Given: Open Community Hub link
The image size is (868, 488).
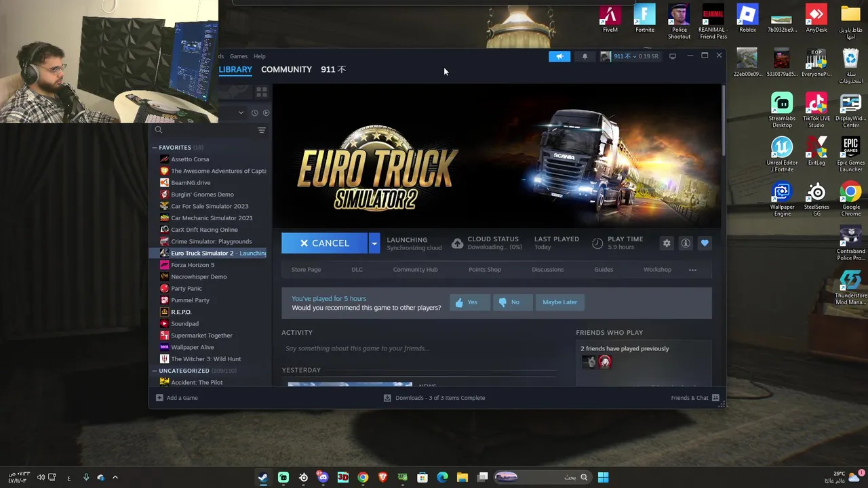Looking at the screenshot, I should pyautogui.click(x=415, y=270).
